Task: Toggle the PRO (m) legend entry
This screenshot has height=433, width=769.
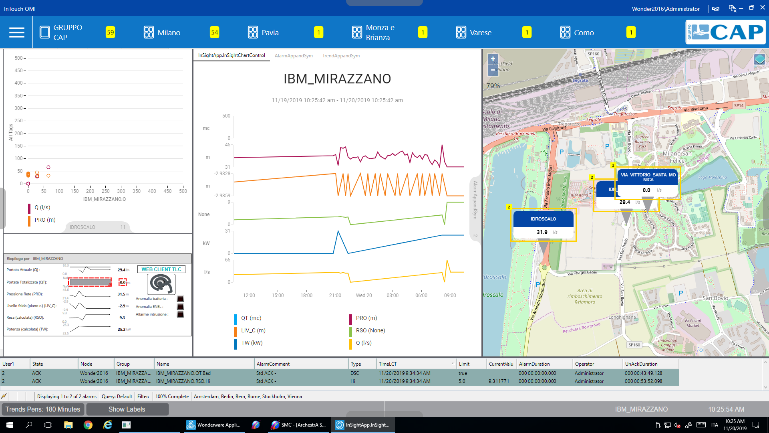Action: tap(363, 318)
